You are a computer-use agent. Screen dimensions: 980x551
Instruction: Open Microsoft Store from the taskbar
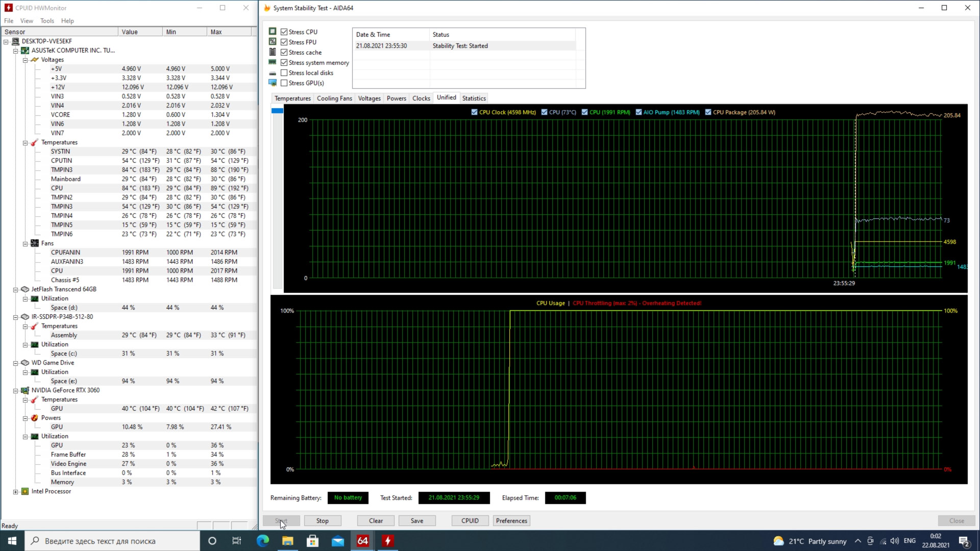click(x=313, y=541)
